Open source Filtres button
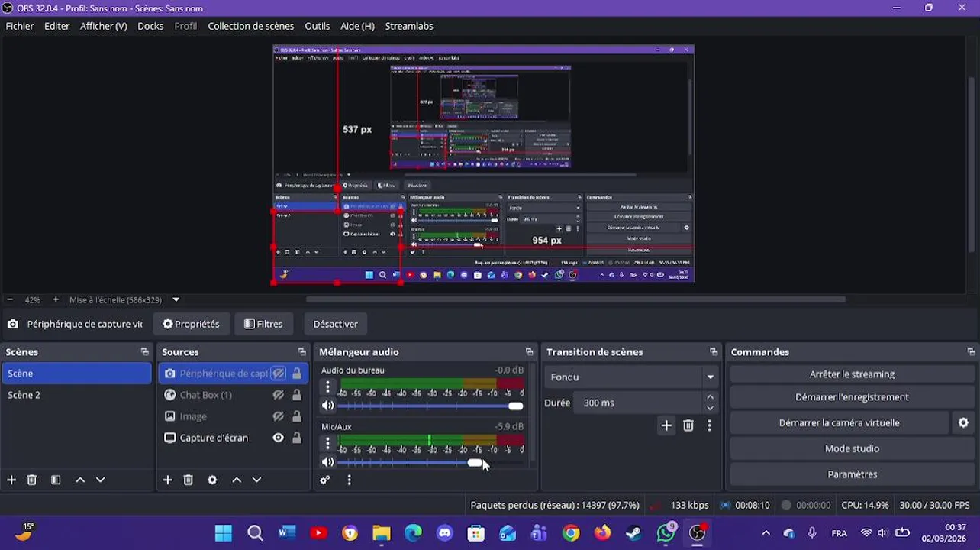The height and width of the screenshot is (550, 980). (263, 324)
